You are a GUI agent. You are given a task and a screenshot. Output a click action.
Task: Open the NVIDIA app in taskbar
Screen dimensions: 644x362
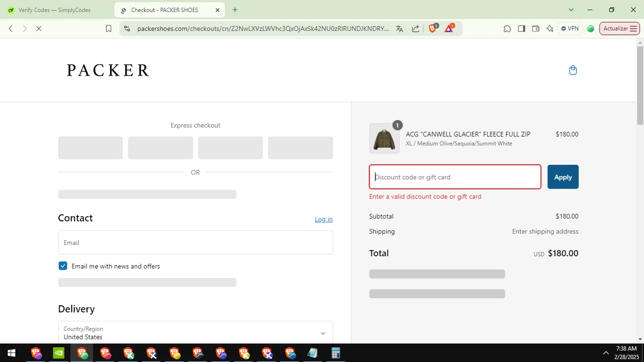59,353
